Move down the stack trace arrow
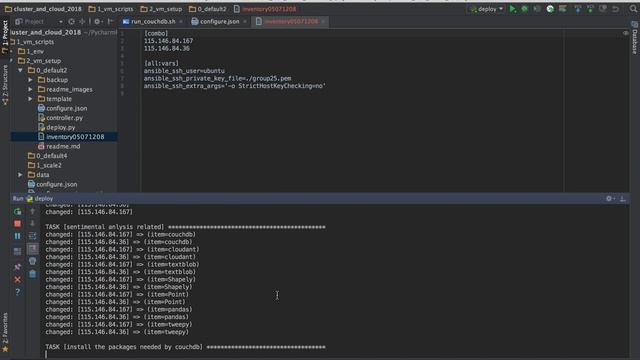 tap(33, 223)
